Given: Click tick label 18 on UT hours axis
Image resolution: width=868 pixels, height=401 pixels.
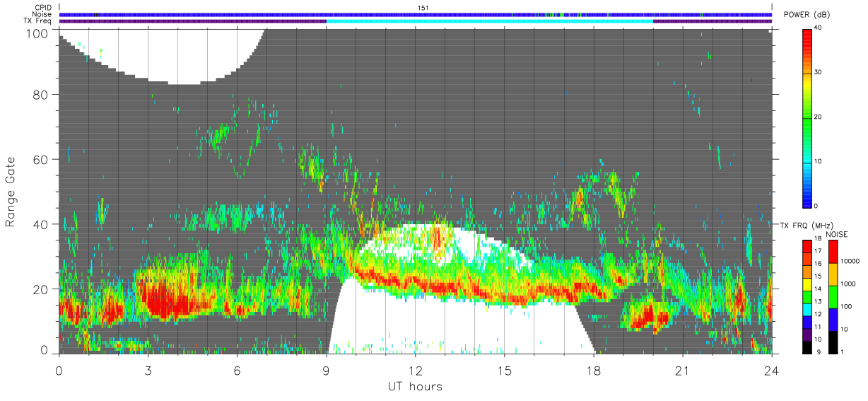Looking at the screenshot, I should 593,371.
